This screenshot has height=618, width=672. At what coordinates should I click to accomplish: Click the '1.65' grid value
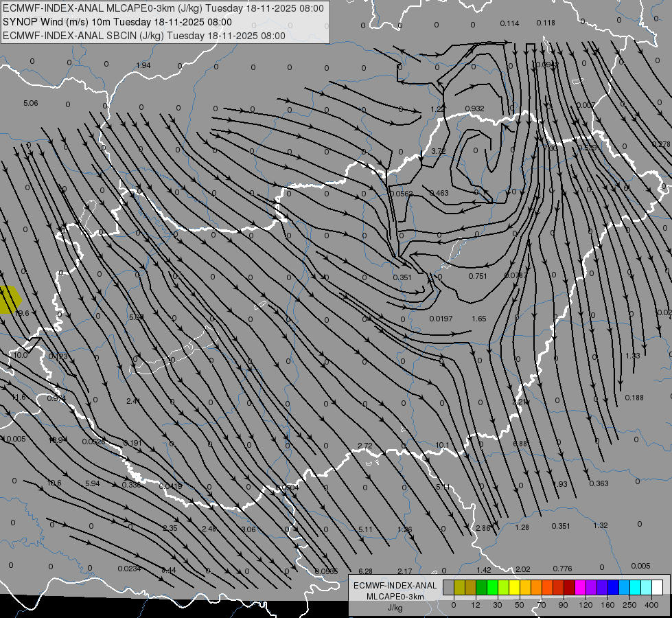[x=478, y=319]
